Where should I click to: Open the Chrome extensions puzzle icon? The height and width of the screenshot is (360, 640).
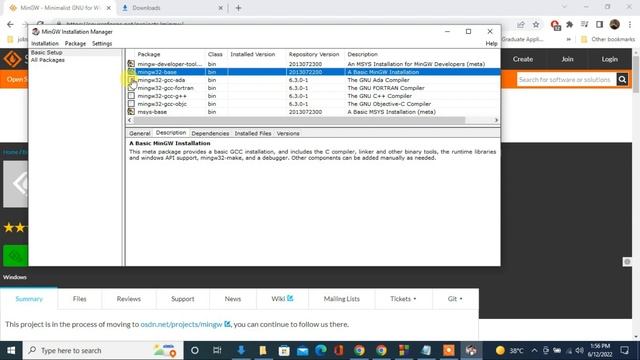point(570,25)
